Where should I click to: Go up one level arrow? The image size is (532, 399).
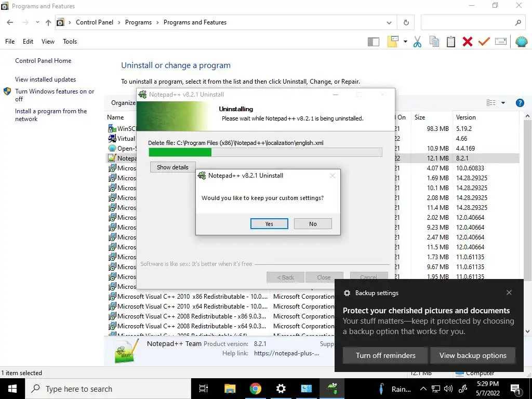[x=48, y=22]
